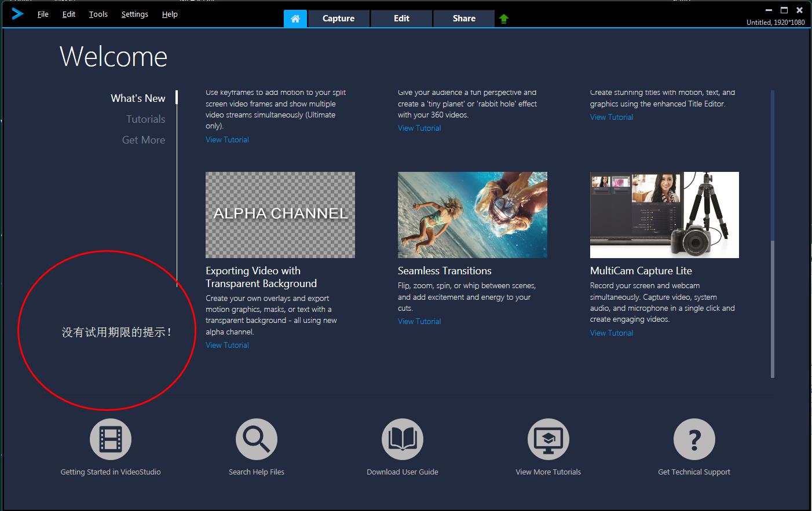Click the View More Tutorials monitor icon
This screenshot has height=511, width=812.
[548, 439]
